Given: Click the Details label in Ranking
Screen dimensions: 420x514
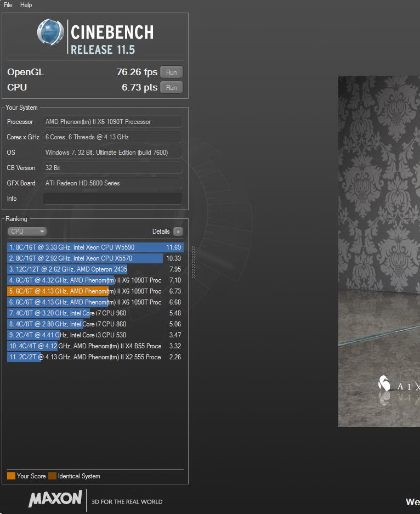Looking at the screenshot, I should pyautogui.click(x=161, y=231).
